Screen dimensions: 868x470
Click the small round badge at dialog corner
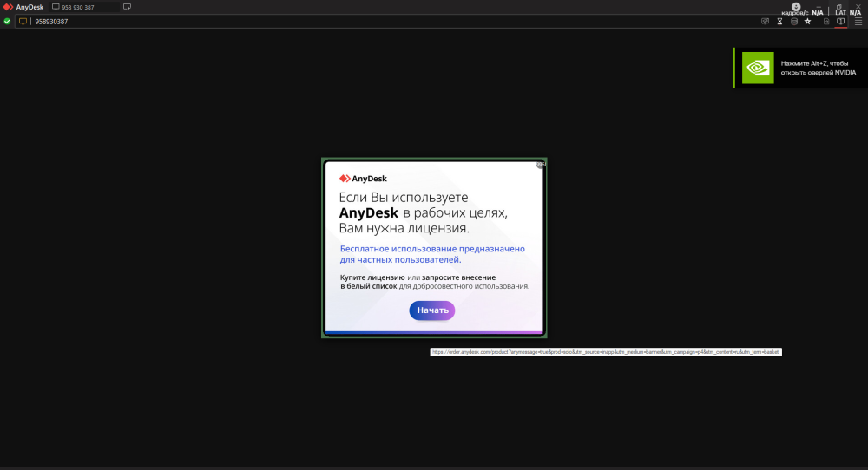coord(541,164)
